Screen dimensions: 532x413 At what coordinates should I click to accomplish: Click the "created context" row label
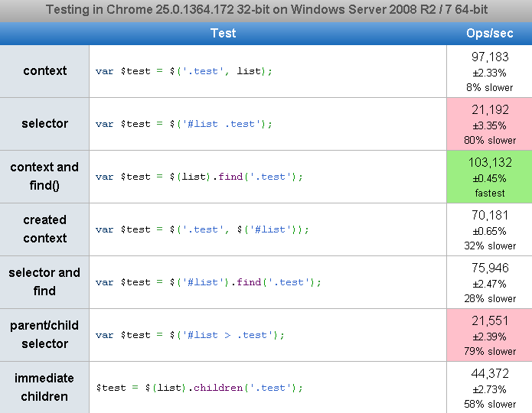44,229
